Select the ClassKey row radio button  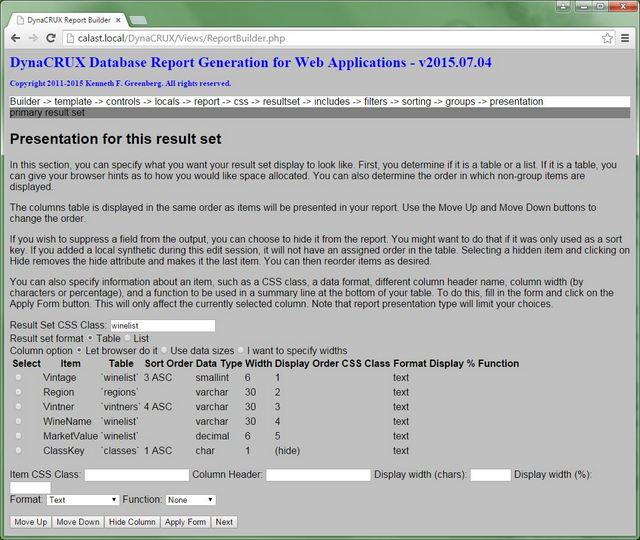click(x=18, y=450)
